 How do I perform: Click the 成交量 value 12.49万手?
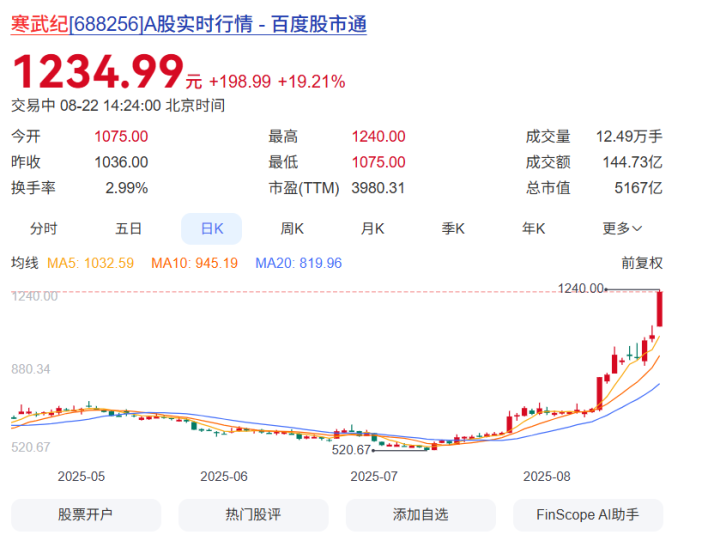click(629, 136)
